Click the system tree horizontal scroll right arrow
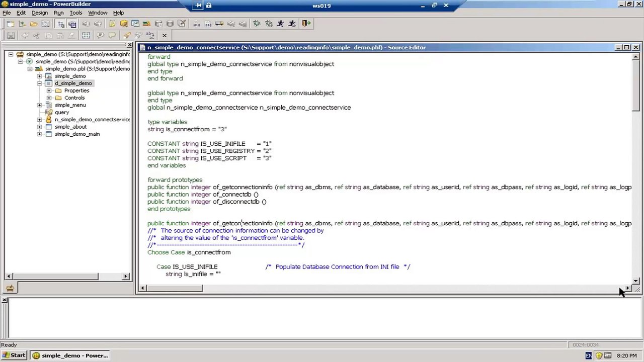The image size is (644, 362). [126, 277]
